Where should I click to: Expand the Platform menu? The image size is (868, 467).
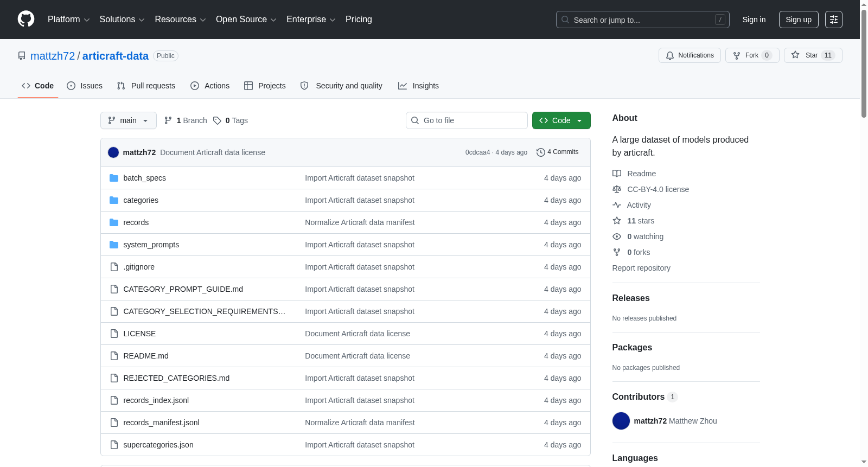[69, 20]
